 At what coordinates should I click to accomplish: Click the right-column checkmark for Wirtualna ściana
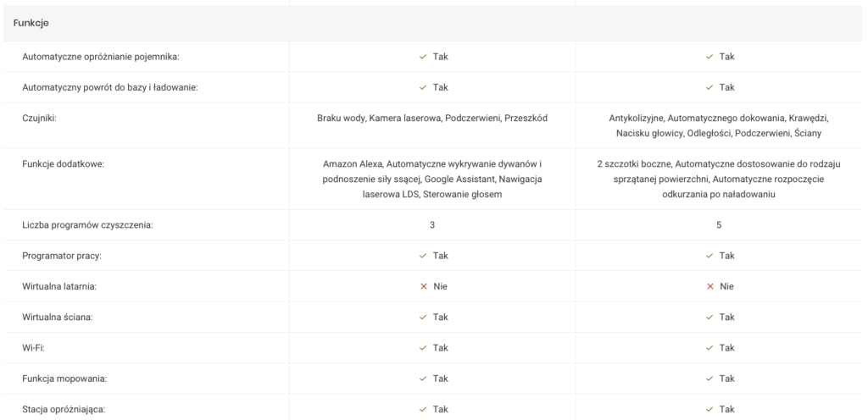(x=709, y=317)
